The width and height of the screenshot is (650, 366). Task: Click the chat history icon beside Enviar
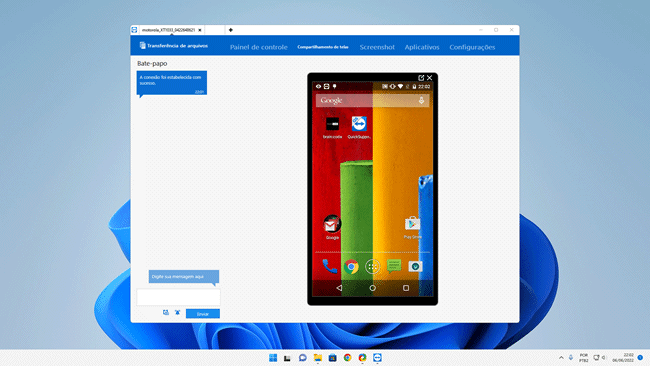[x=166, y=313]
